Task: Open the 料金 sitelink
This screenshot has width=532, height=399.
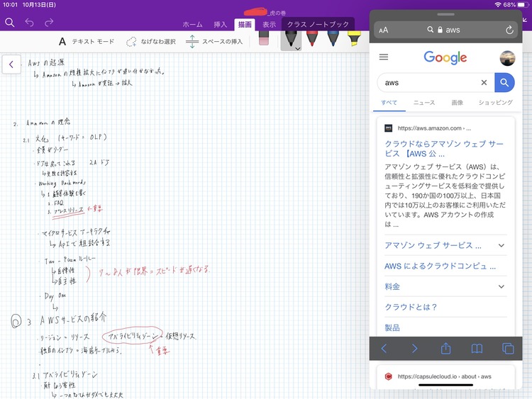Action: click(x=392, y=286)
